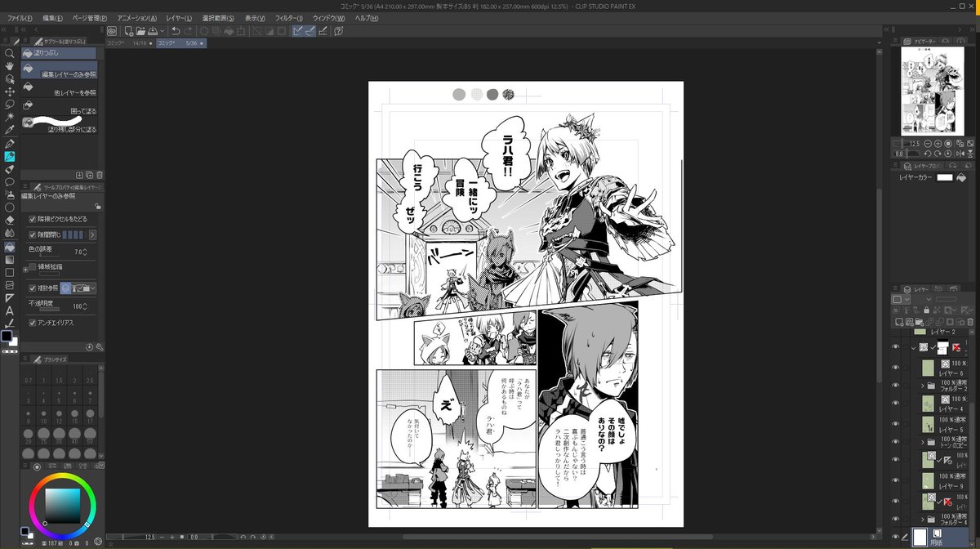Select the Text tool

[10, 310]
